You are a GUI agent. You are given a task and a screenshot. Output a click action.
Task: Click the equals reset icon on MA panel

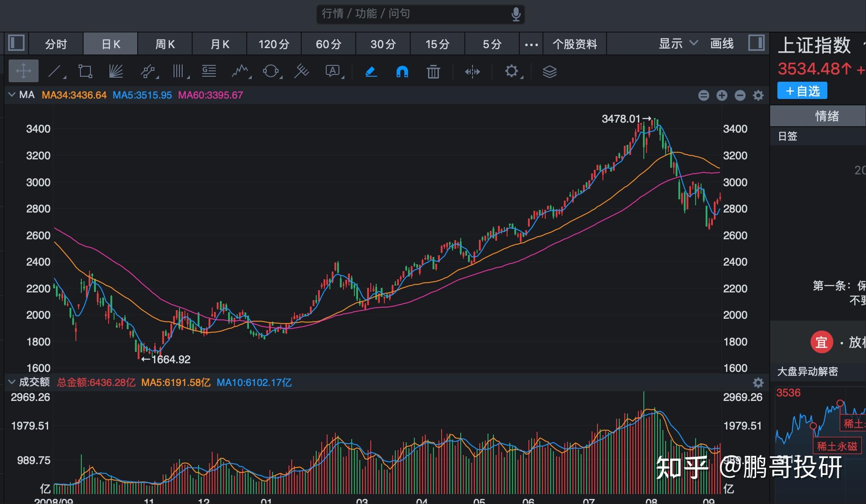coord(704,95)
